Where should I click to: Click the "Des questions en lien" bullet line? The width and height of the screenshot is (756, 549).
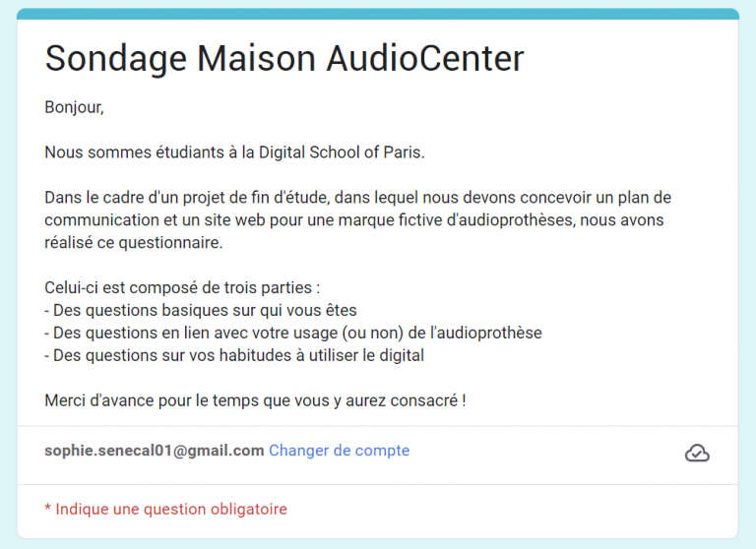tap(293, 333)
